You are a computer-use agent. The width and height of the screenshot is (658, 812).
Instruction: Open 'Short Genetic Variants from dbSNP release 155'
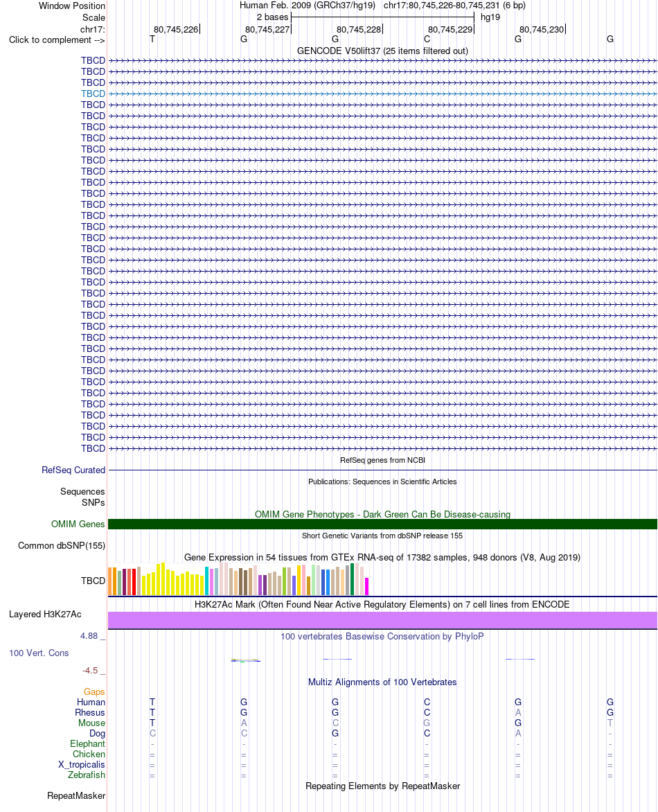click(382, 536)
